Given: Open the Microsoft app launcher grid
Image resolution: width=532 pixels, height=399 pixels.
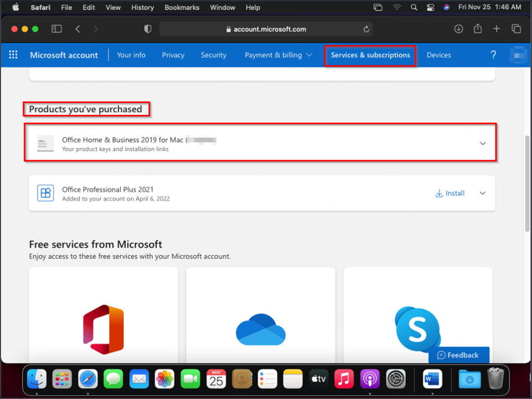Looking at the screenshot, I should pyautogui.click(x=14, y=55).
